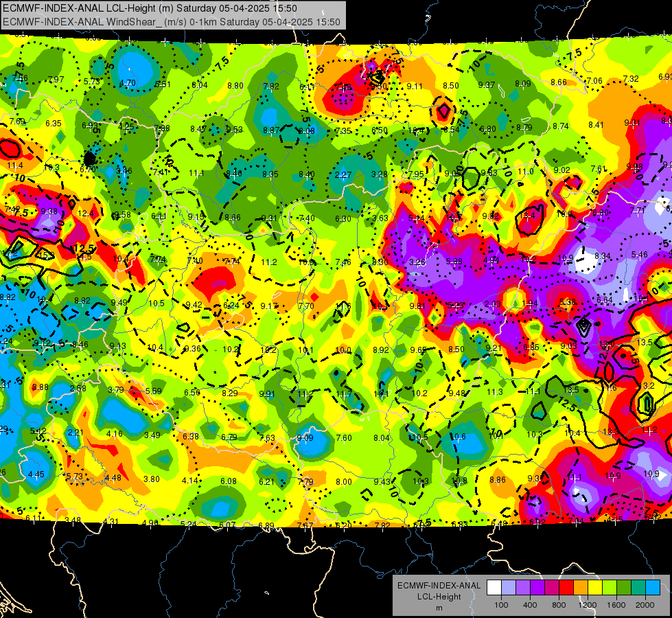This screenshot has width=672, height=618.
Task: Click the wind shear value 3.28
Action: [x=380, y=174]
